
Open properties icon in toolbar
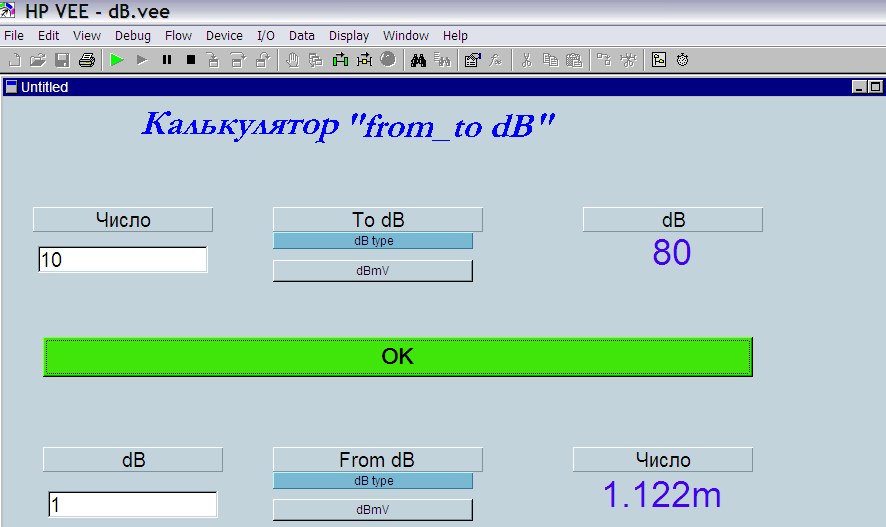(472, 60)
